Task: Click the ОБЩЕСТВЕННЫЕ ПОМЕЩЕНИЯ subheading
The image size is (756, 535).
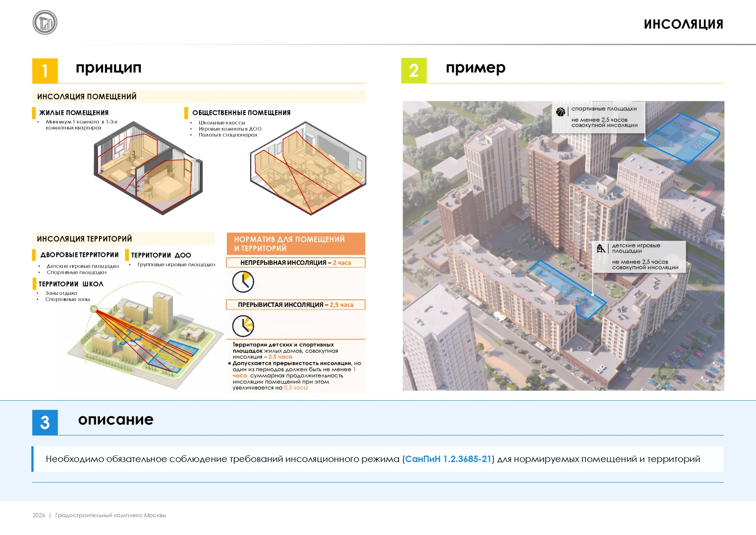Action: pyautogui.click(x=241, y=113)
